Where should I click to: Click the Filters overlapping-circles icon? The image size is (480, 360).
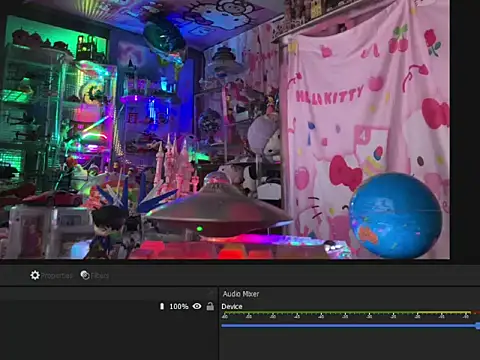[85, 275]
